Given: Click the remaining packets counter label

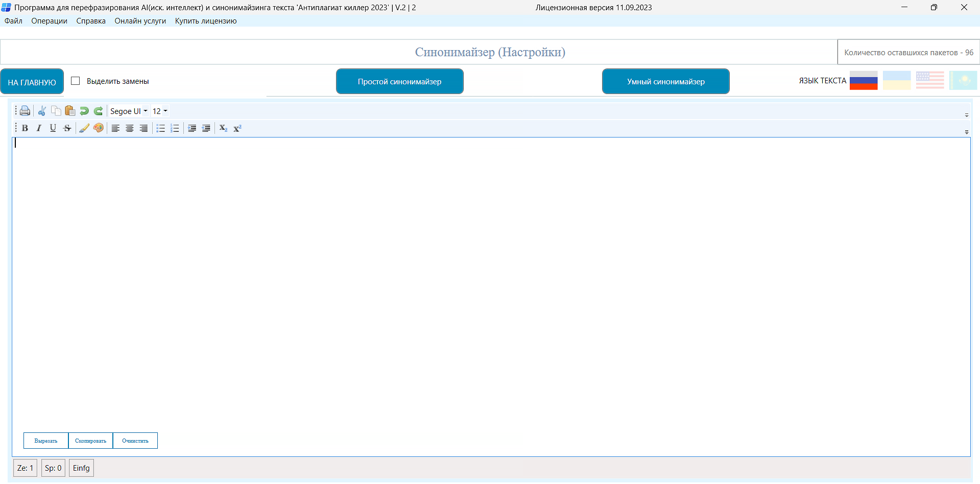Looking at the screenshot, I should (909, 53).
